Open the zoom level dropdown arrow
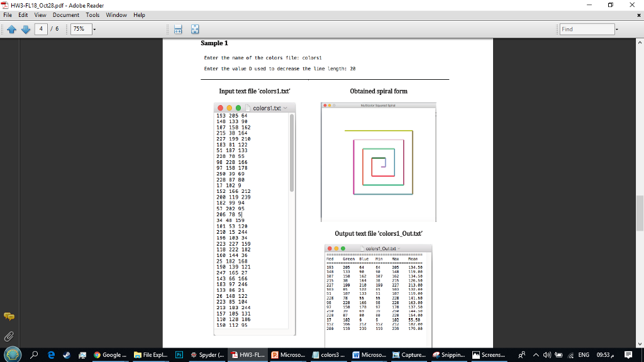 tap(94, 29)
